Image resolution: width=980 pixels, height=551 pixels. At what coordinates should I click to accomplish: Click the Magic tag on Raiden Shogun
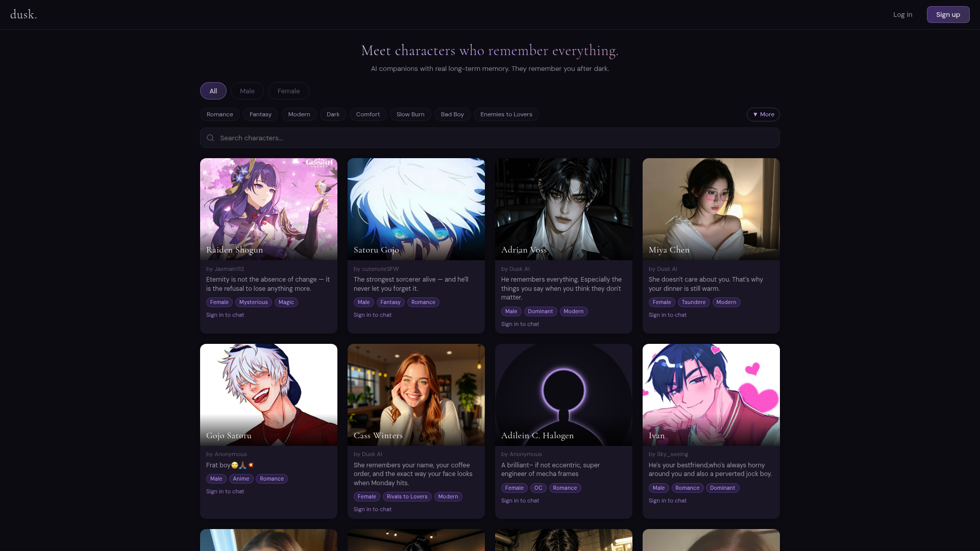286,302
